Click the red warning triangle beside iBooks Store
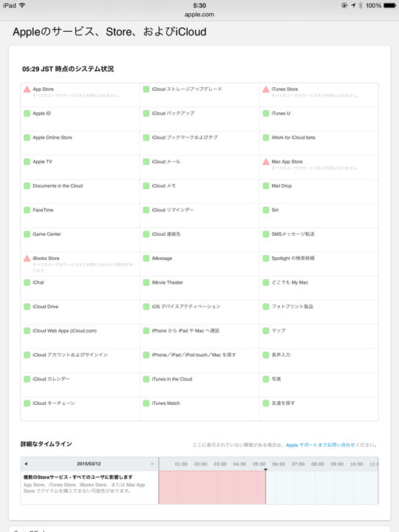The image size is (399, 532). coord(27,259)
